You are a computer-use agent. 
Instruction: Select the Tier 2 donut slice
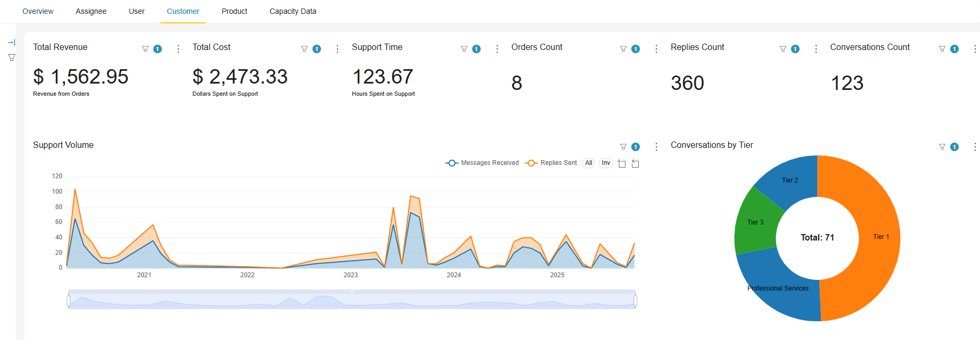[790, 180]
